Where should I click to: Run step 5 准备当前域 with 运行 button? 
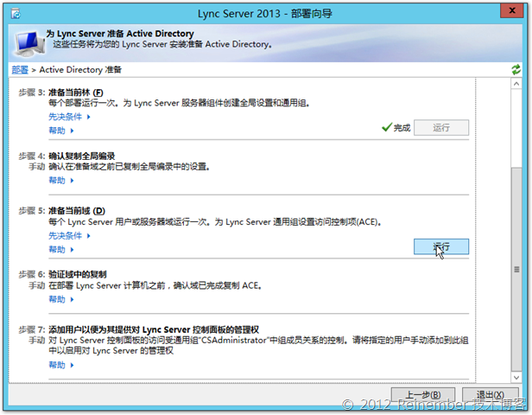pos(441,246)
